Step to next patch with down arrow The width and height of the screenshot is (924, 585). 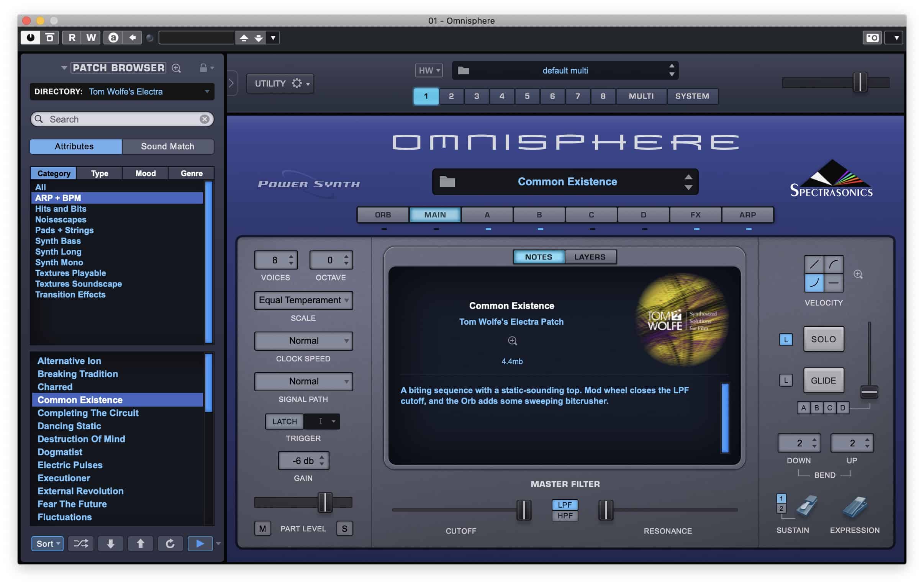[110, 544]
